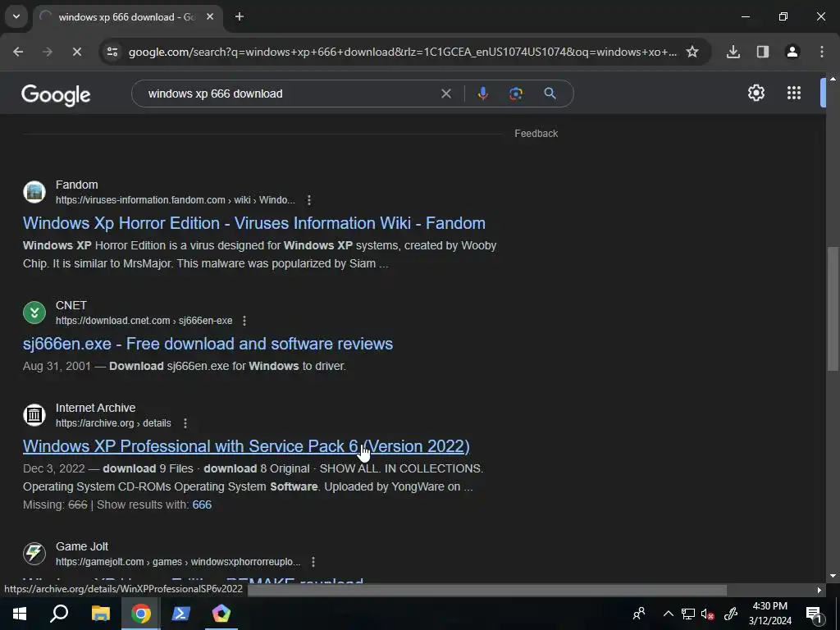Select the windows xp 666 download tab
This screenshot has height=630, width=840.
tap(127, 16)
